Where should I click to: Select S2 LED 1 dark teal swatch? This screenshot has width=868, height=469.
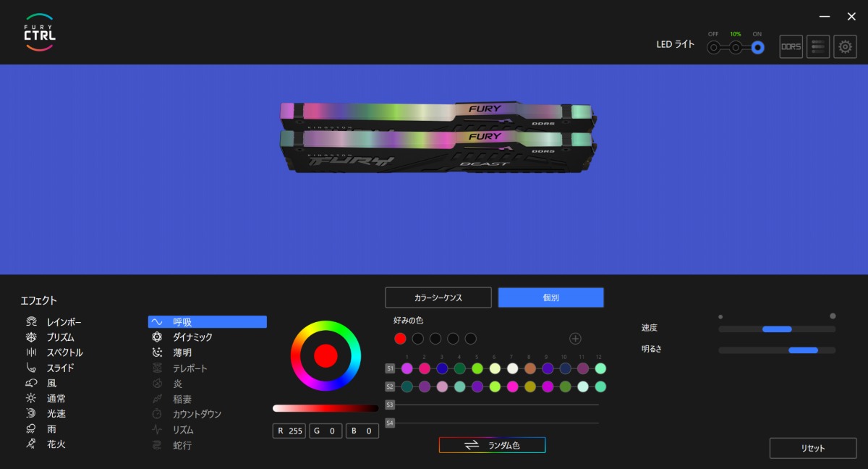point(407,386)
